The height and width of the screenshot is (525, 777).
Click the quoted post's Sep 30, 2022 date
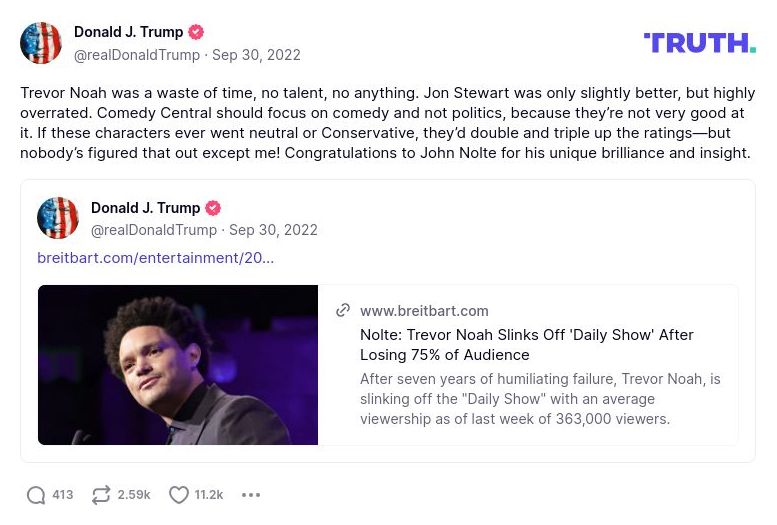coord(273,230)
